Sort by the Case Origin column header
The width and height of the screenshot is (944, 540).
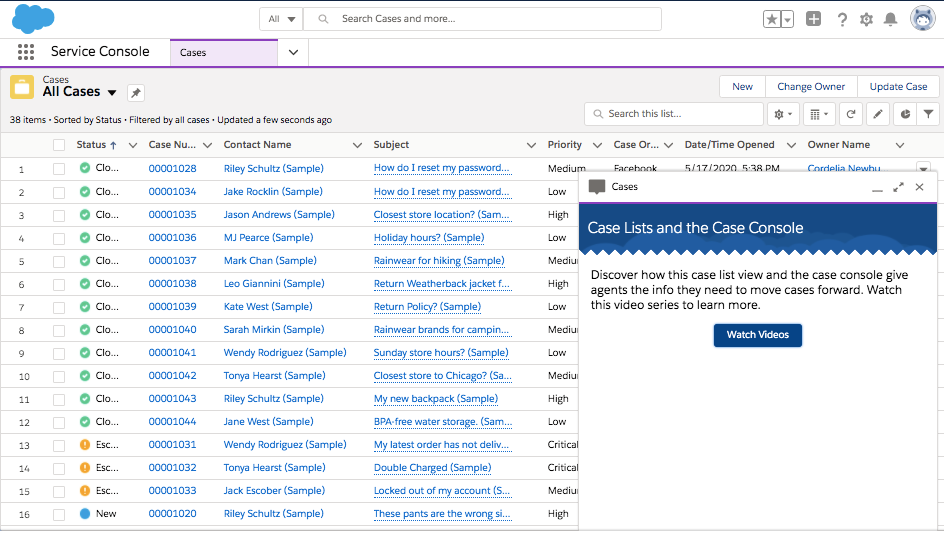pos(636,145)
